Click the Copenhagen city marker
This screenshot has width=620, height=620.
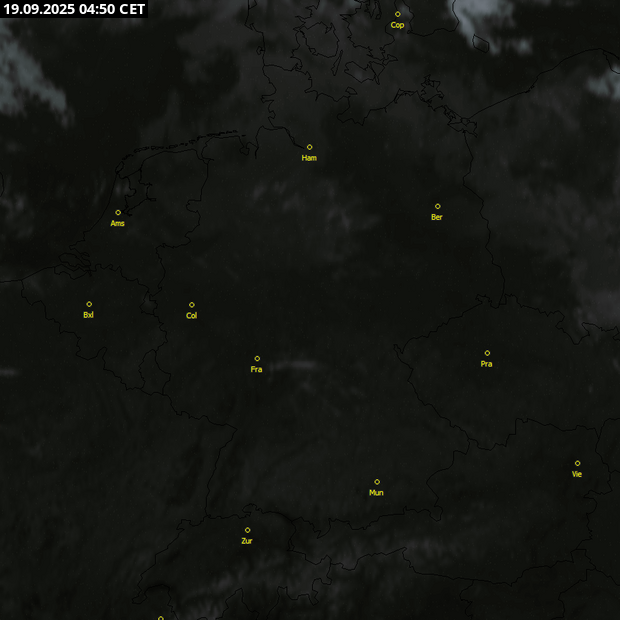tap(397, 14)
